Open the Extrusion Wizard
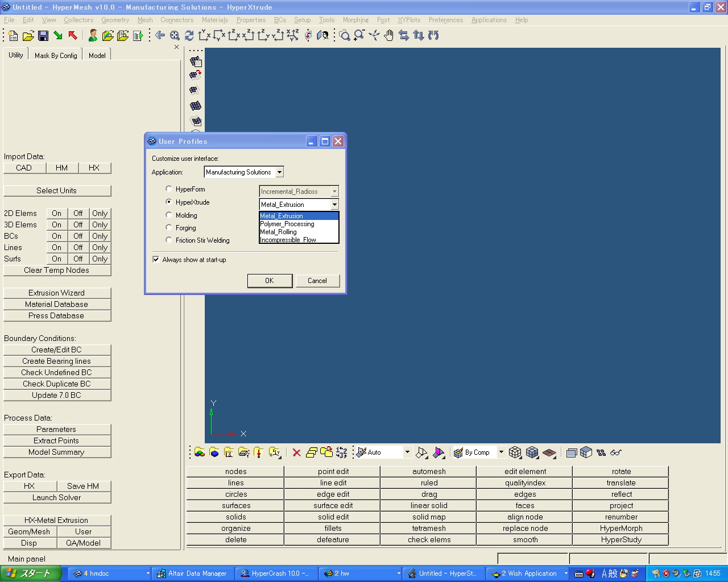 [x=57, y=293]
